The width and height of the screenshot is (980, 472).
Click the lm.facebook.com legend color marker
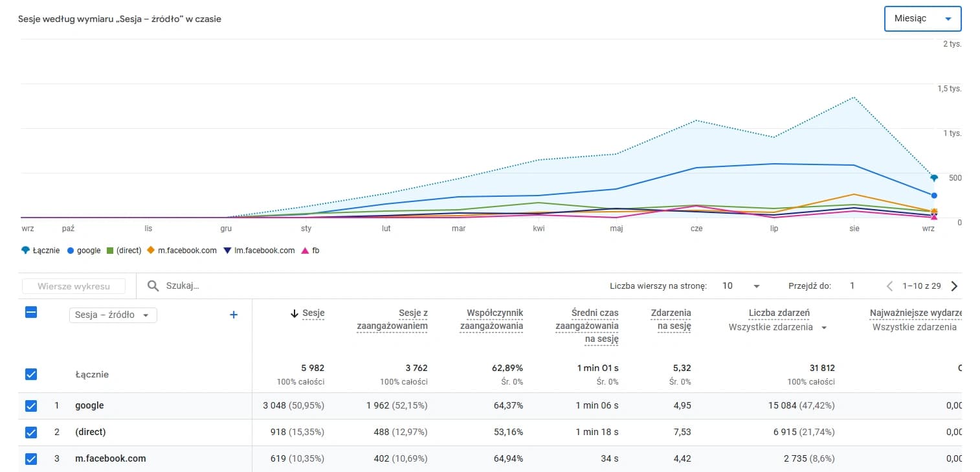click(227, 251)
